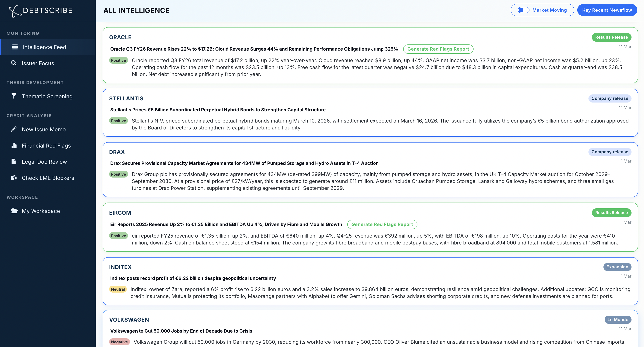Open Thematic Screening
The image size is (644, 347).
point(48,96)
